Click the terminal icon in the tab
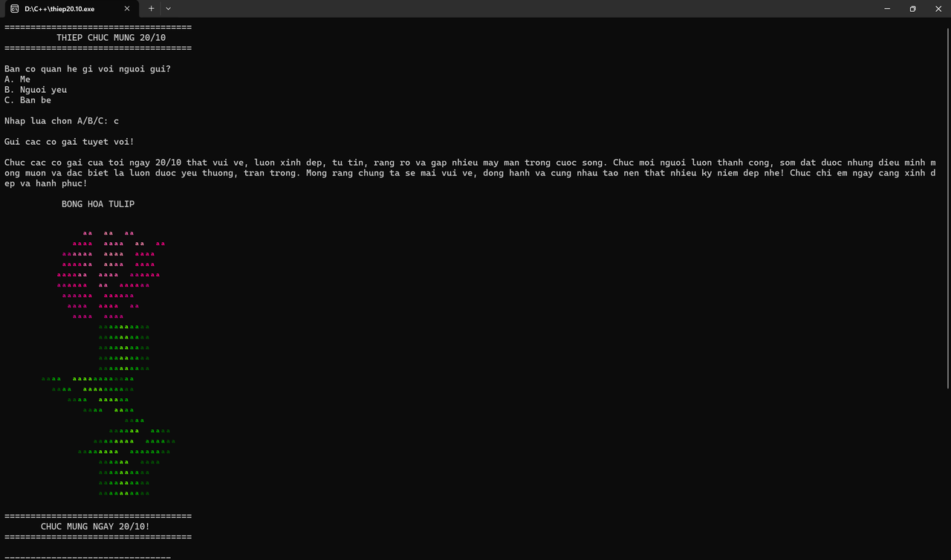This screenshot has height=560, width=951. [x=14, y=9]
